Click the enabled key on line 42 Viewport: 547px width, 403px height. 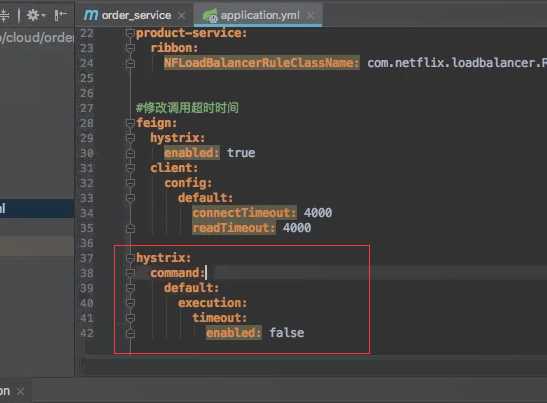tap(234, 333)
